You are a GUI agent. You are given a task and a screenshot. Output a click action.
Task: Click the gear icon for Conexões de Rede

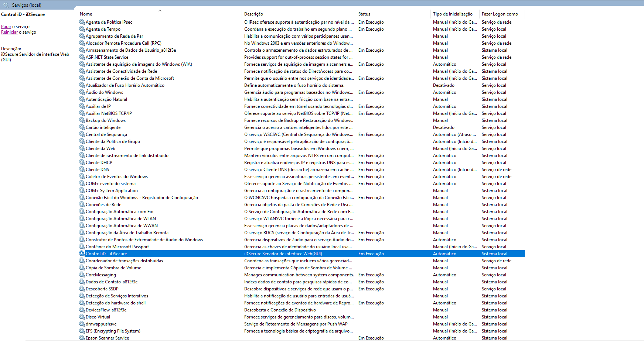tap(82, 205)
